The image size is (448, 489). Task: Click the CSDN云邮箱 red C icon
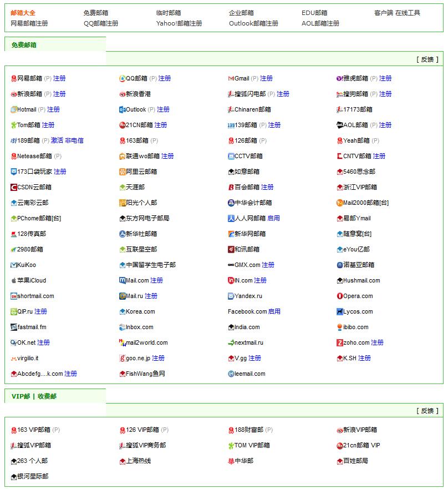pos(14,188)
